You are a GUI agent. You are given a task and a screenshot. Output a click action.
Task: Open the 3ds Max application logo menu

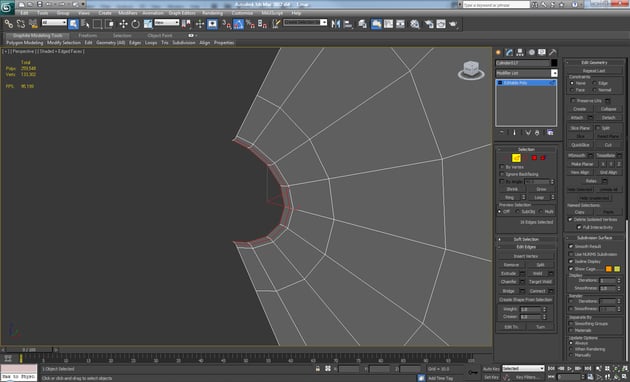pos(7,7)
